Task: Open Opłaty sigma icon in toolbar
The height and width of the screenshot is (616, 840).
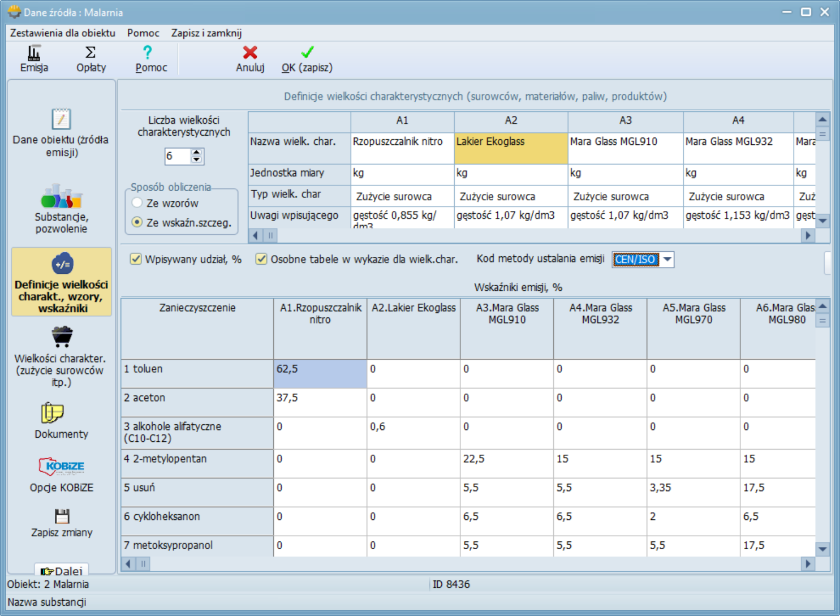Action: pos(91,59)
